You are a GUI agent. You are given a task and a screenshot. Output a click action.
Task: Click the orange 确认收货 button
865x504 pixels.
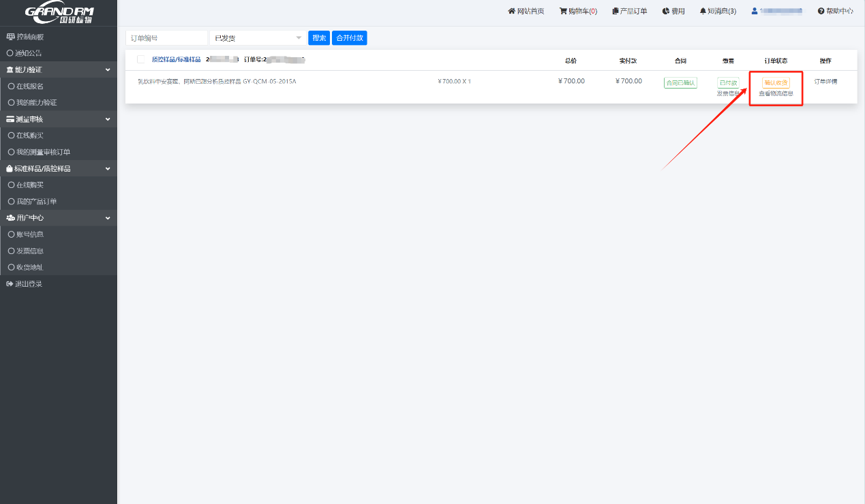coord(776,82)
